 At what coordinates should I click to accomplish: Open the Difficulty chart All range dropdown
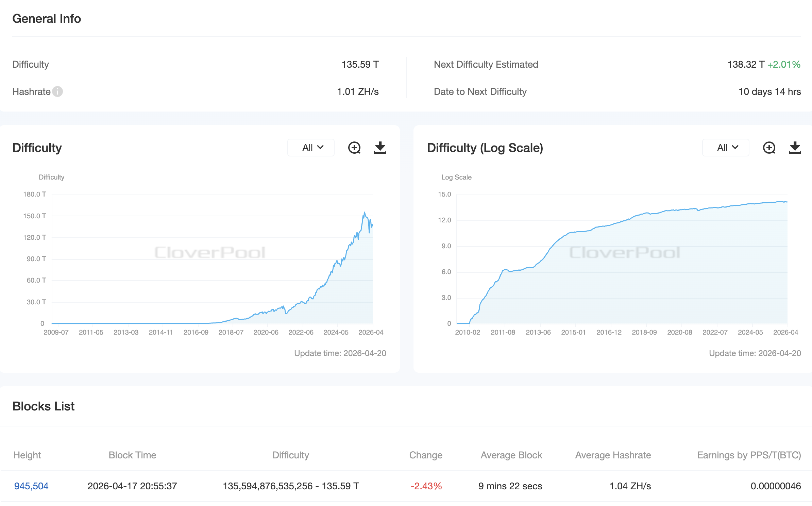pos(311,148)
